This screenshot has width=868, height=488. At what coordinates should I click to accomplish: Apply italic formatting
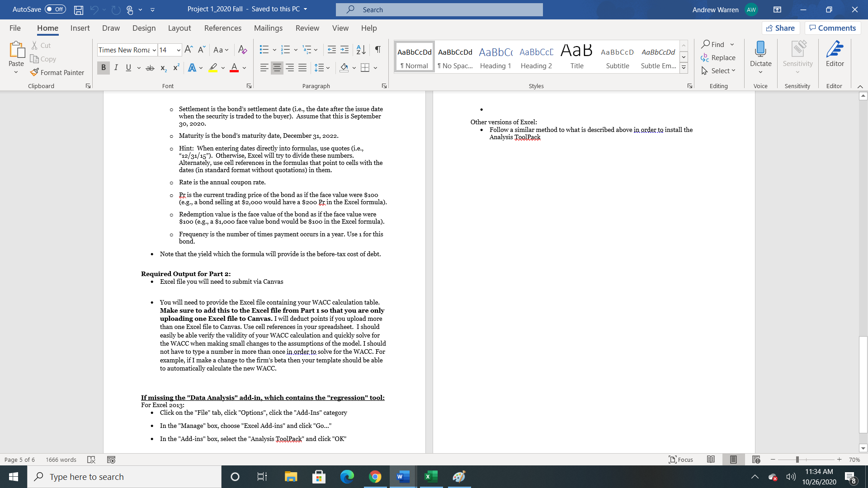116,68
